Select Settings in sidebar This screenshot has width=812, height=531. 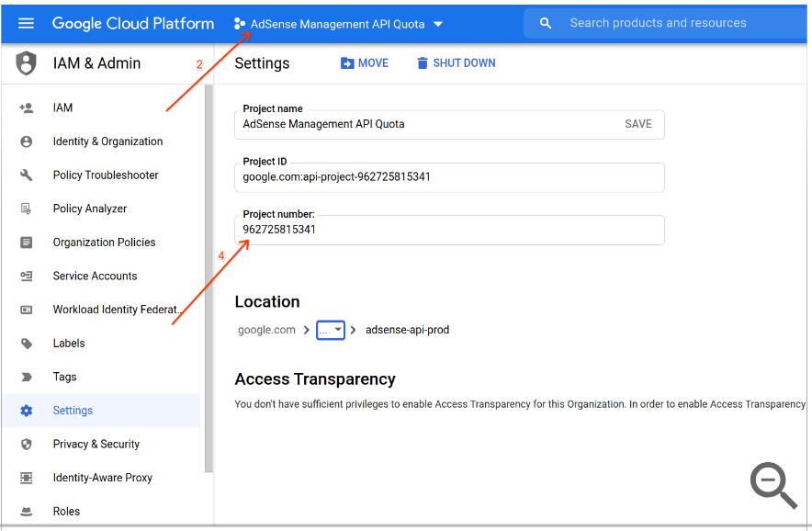[x=101, y=411]
